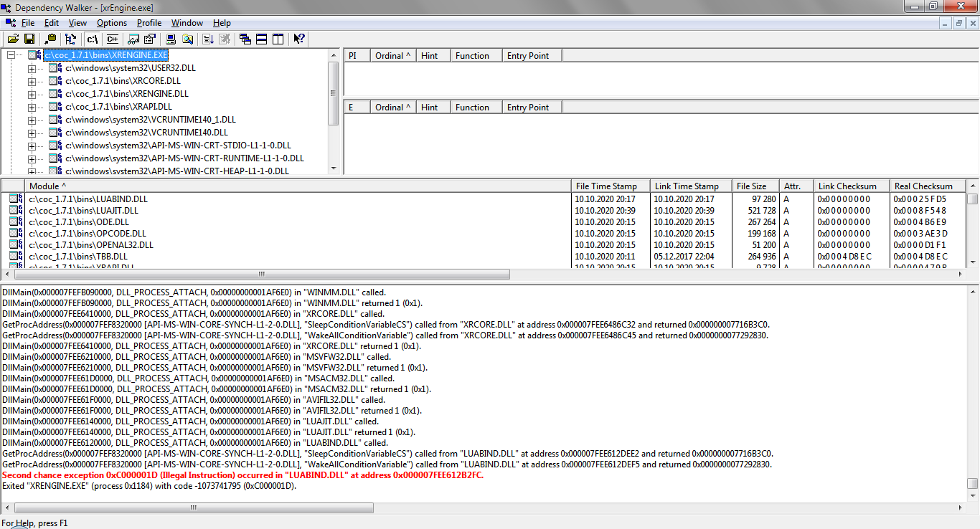Expand the USER32.DLL tree node
Viewport: 980px width, 529px height.
tap(32, 68)
